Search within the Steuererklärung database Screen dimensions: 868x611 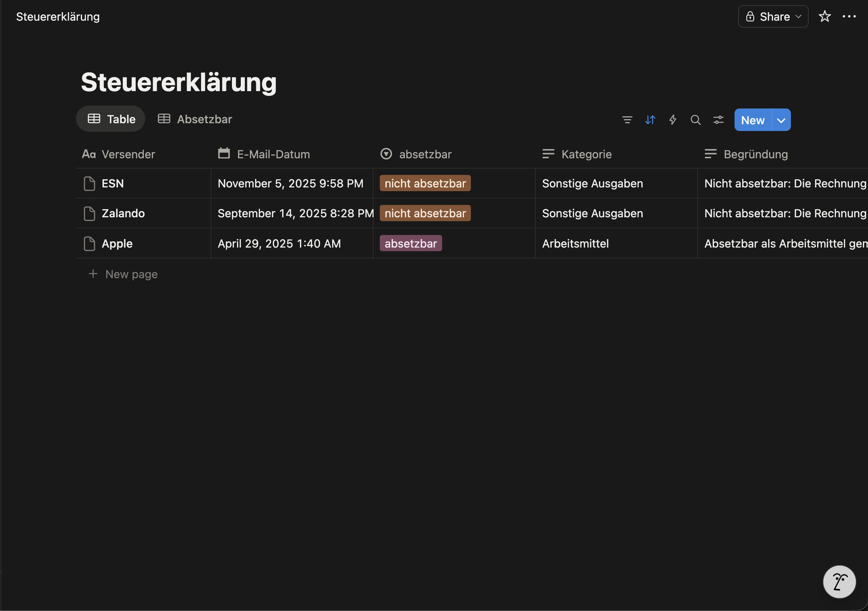pyautogui.click(x=695, y=120)
